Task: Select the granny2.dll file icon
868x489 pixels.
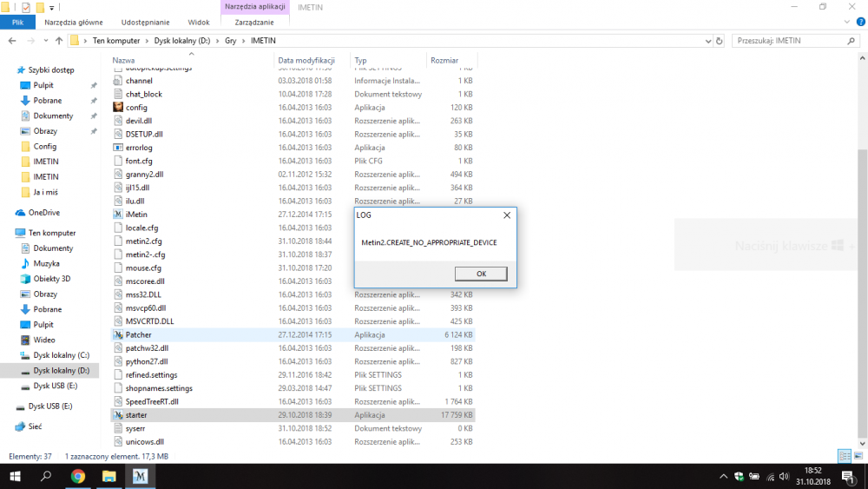Action: point(118,174)
